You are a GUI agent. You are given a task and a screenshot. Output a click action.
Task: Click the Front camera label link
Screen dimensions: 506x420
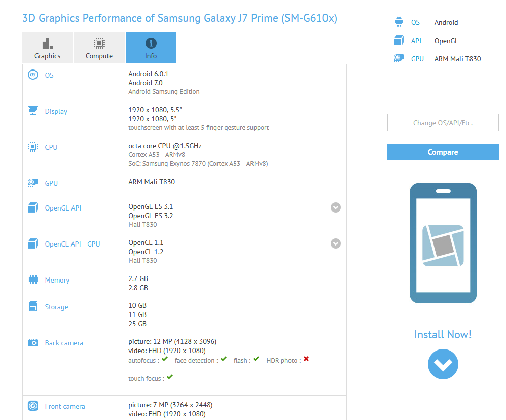(x=65, y=406)
